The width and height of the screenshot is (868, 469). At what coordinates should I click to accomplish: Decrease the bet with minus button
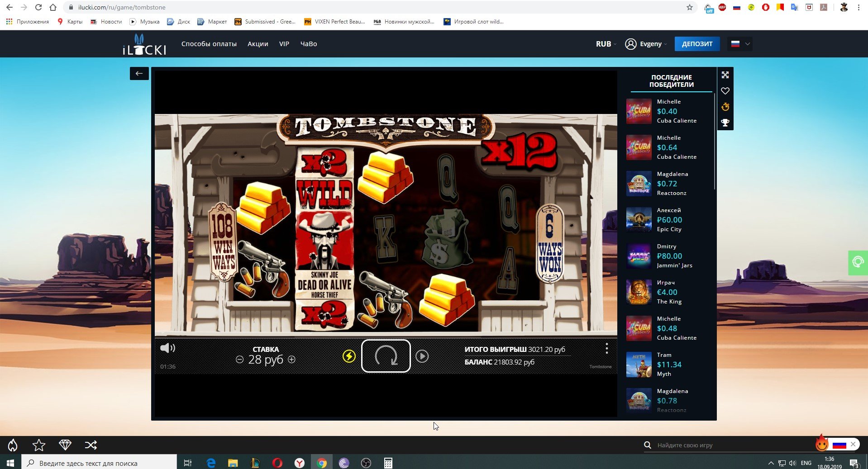click(240, 360)
